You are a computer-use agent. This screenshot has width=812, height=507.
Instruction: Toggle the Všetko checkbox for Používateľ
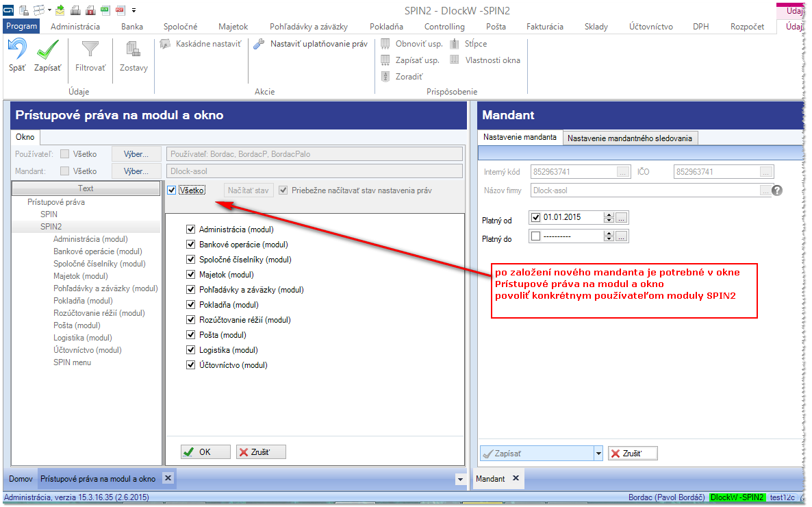pos(65,154)
